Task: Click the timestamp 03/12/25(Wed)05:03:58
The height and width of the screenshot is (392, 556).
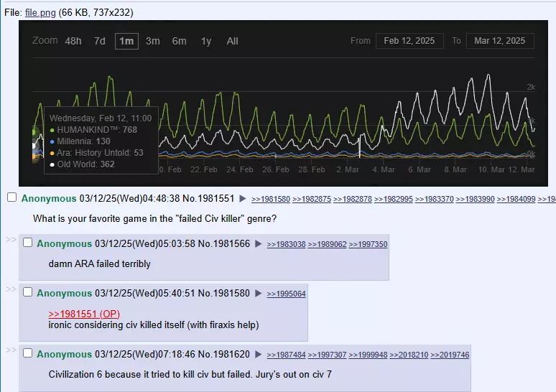Action: [145, 244]
